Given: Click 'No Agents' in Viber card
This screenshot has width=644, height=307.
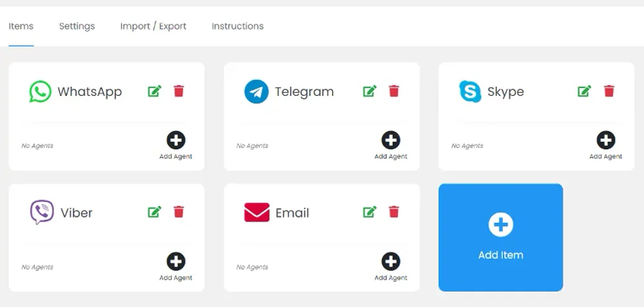Looking at the screenshot, I should [x=37, y=267].
